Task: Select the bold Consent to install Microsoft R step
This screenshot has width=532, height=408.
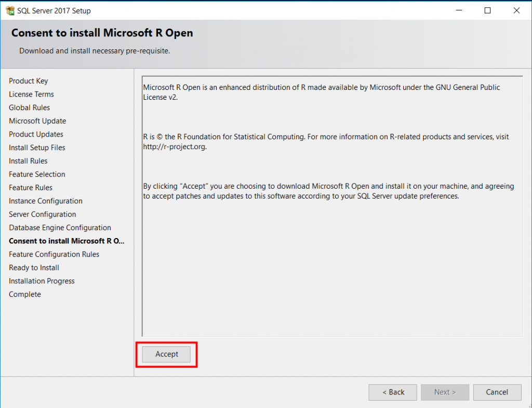Action: pyautogui.click(x=66, y=241)
